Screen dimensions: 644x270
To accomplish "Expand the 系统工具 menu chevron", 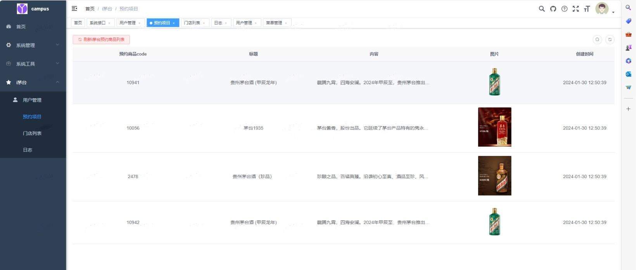I will (57, 63).
